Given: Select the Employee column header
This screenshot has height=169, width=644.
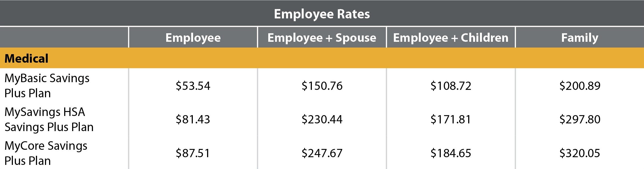Looking at the screenshot, I should (x=193, y=38).
